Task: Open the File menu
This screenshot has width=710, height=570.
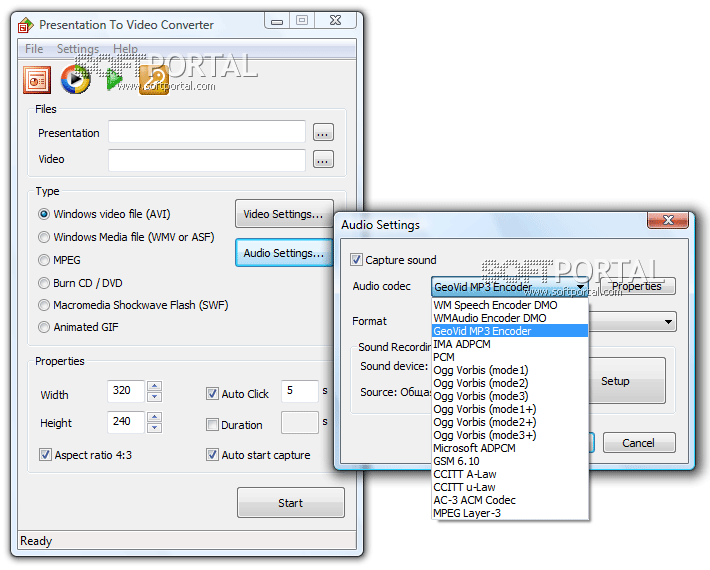Action: pyautogui.click(x=34, y=49)
